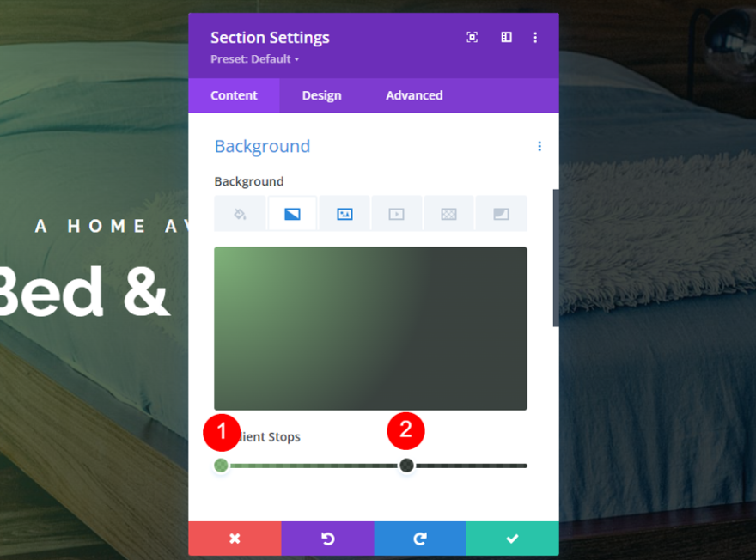Viewport: 756px width, 560px height.
Task: Click the blue redo button
Action: tap(420, 539)
